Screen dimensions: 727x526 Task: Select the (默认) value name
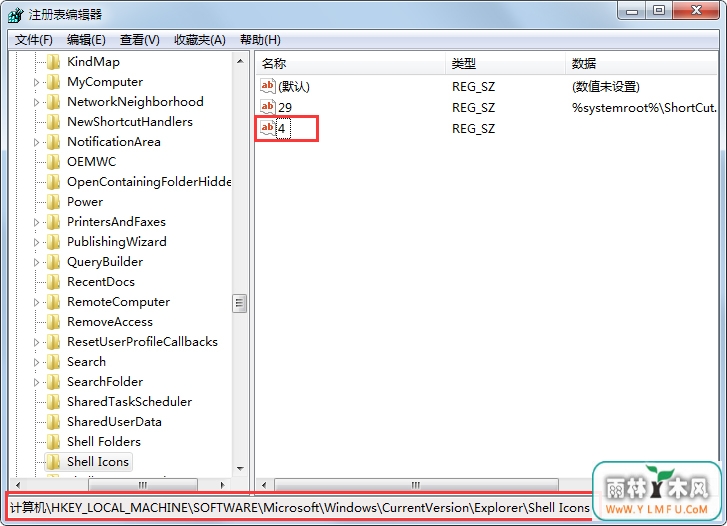(x=294, y=87)
